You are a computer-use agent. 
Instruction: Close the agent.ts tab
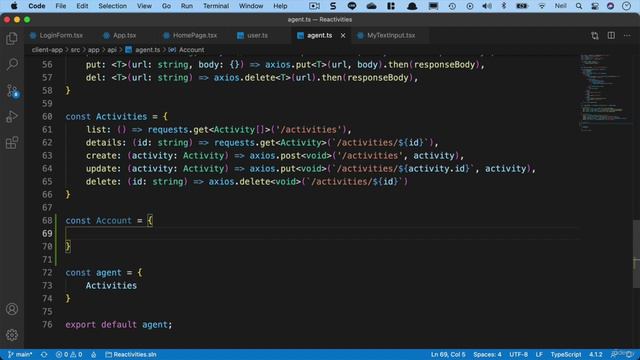point(343,36)
